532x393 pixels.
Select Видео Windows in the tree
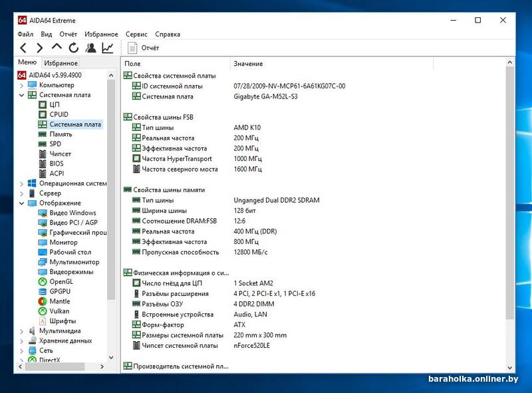click(x=72, y=213)
